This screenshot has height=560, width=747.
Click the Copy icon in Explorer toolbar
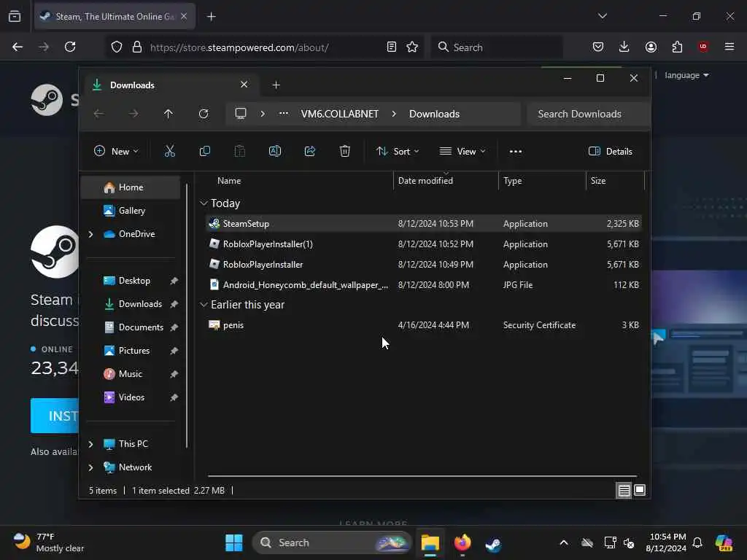[x=205, y=152]
